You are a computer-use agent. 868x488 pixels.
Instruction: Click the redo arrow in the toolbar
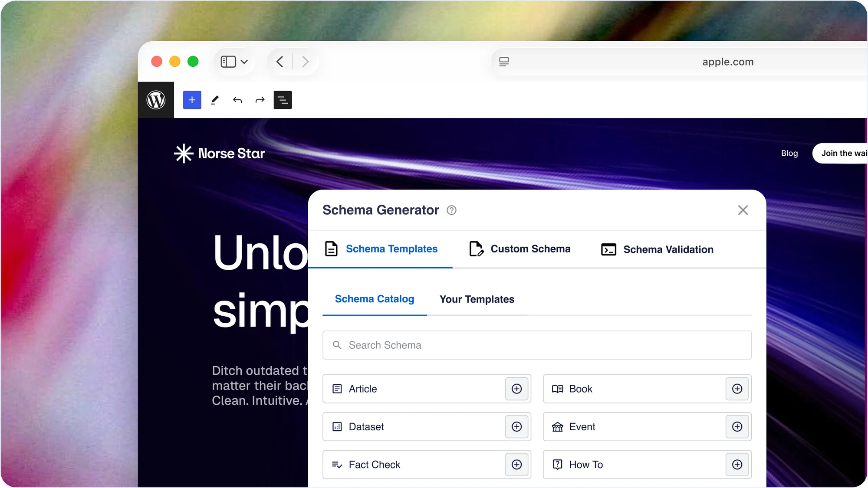click(260, 100)
